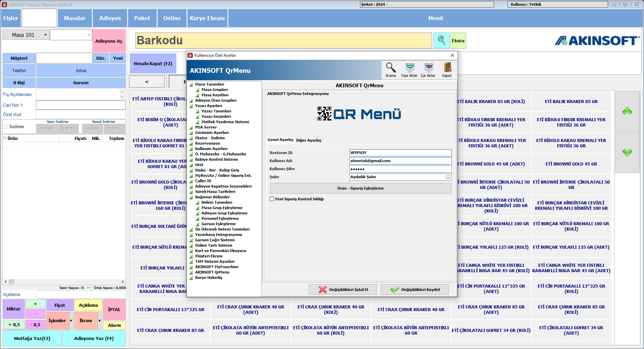Click the Dışa Aktar export icon
This screenshot has width=644, height=349.
tap(410, 68)
